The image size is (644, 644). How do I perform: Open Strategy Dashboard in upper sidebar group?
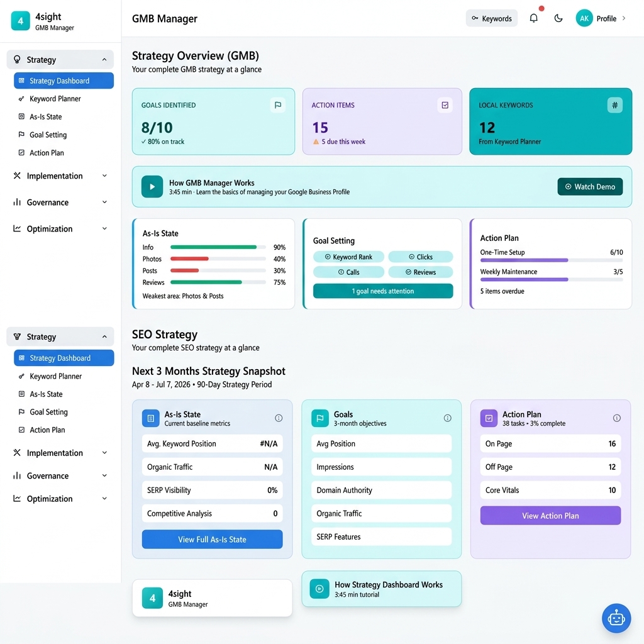(64, 80)
